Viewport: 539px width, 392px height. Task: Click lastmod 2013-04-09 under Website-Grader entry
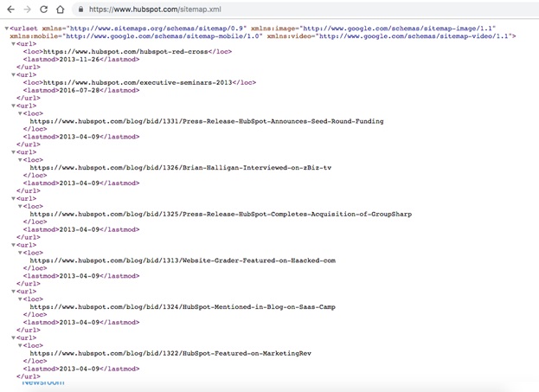point(80,276)
